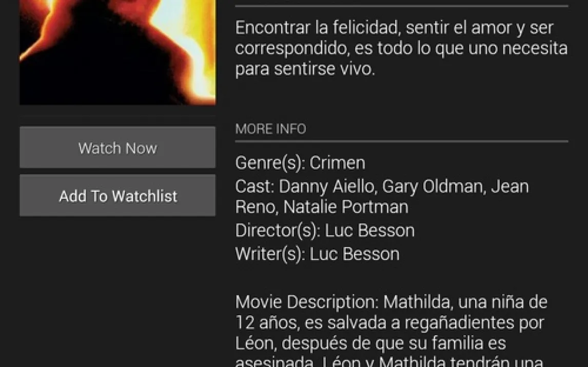Tap the Watch Now button
The height and width of the screenshot is (367, 588).
coord(117,147)
